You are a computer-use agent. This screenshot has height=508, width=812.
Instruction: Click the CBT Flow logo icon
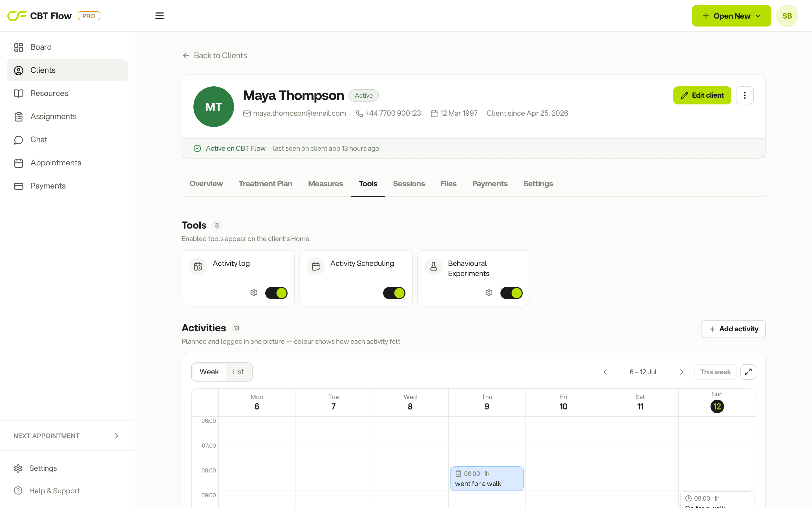click(x=17, y=16)
